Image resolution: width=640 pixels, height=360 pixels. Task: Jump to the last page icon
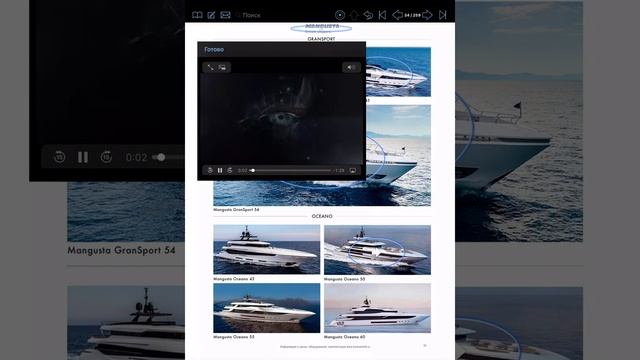coord(442,15)
